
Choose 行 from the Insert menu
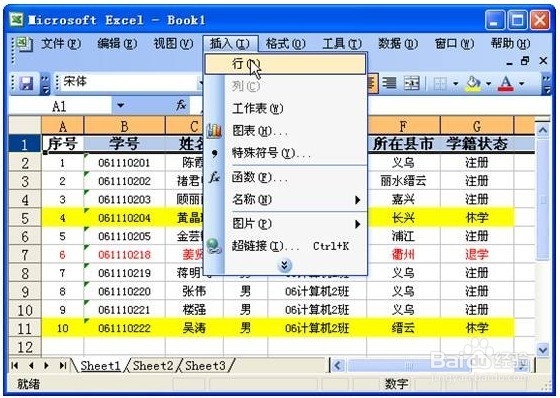(285, 64)
